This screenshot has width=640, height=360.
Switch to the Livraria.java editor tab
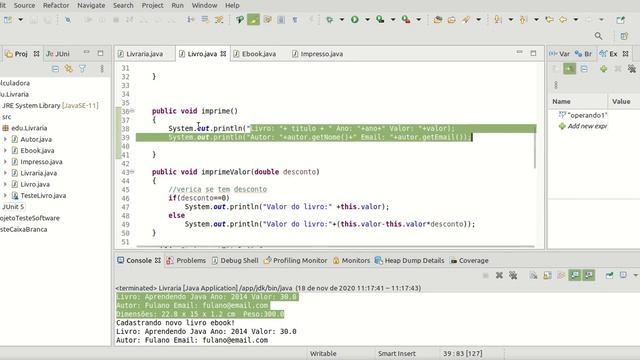tap(140, 54)
